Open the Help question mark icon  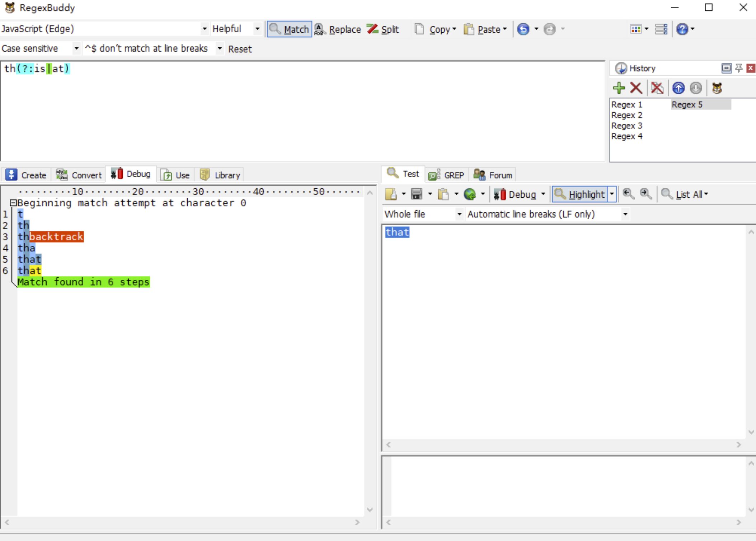(x=682, y=29)
